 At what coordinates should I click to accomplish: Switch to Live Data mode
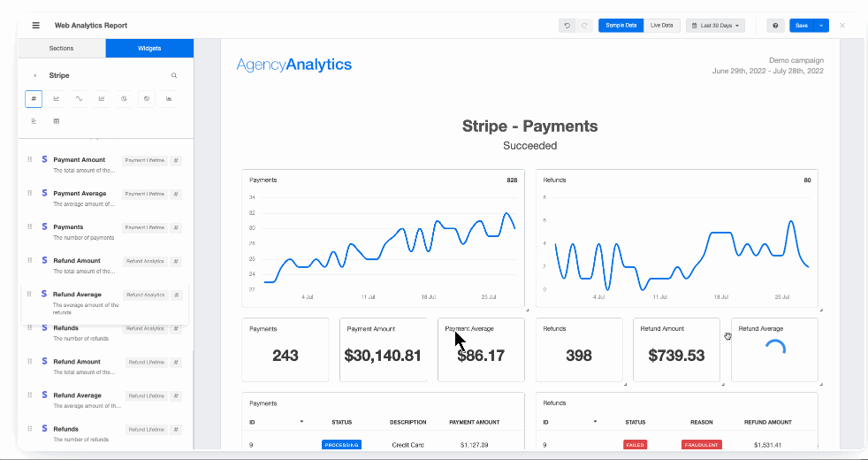(x=661, y=26)
